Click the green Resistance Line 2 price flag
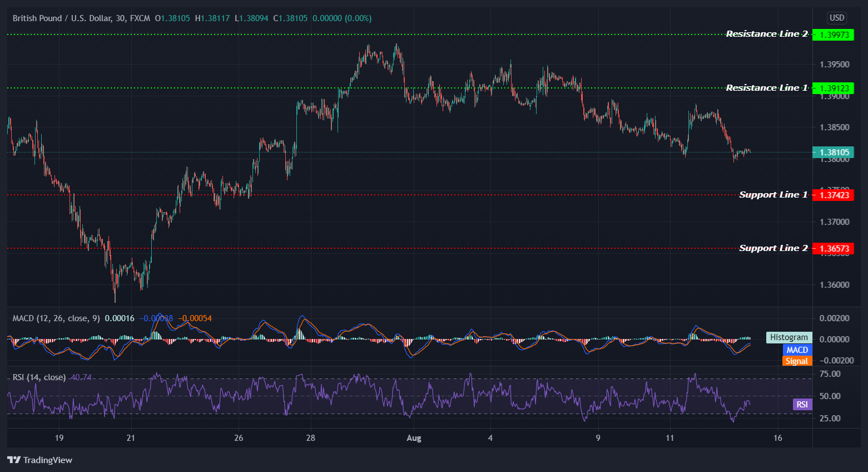Screen dimensions: 868x472 coord(833,35)
